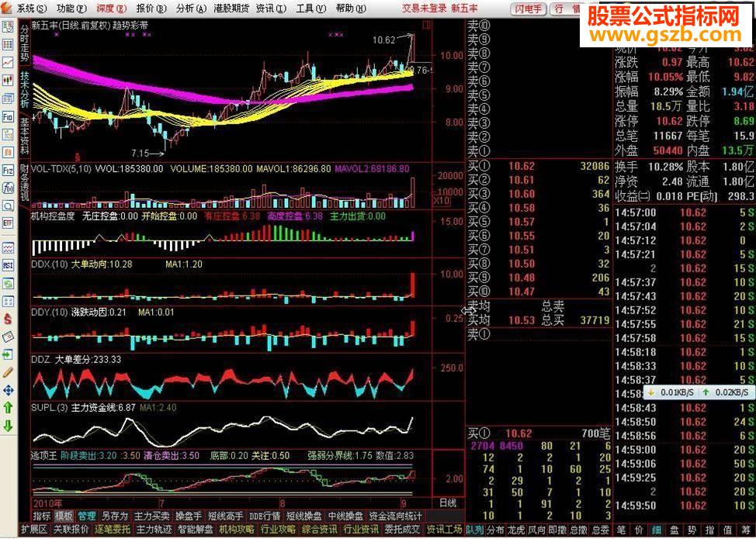Select the 筹 tab at bottom right
Image resolution: width=756 pixels, height=539 pixels.
tap(747, 530)
